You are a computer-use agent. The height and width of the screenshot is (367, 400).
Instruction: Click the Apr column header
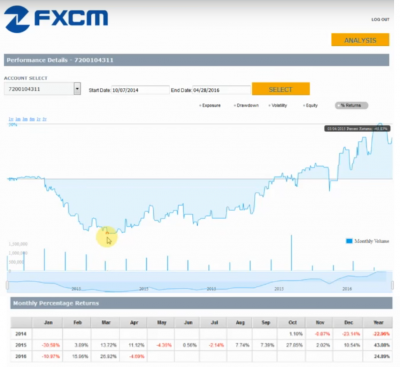(134, 322)
